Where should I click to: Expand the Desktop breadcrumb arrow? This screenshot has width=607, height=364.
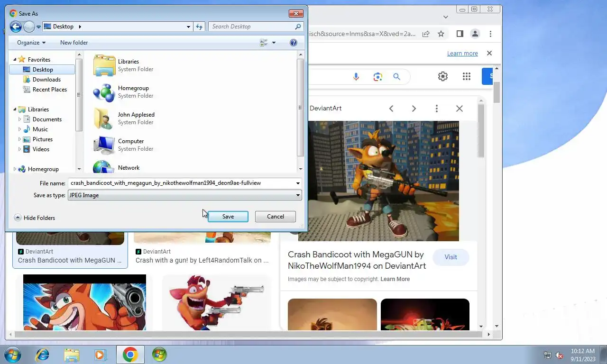pyautogui.click(x=80, y=27)
